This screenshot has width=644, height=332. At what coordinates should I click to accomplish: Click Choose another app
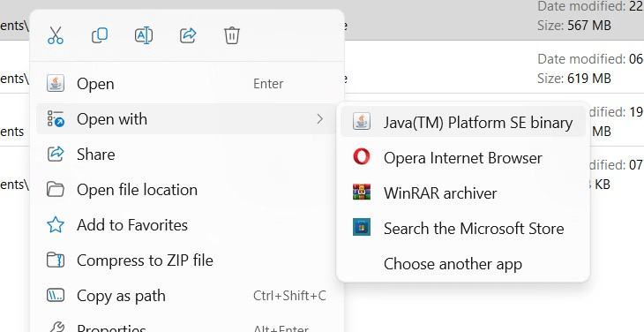pos(463,264)
